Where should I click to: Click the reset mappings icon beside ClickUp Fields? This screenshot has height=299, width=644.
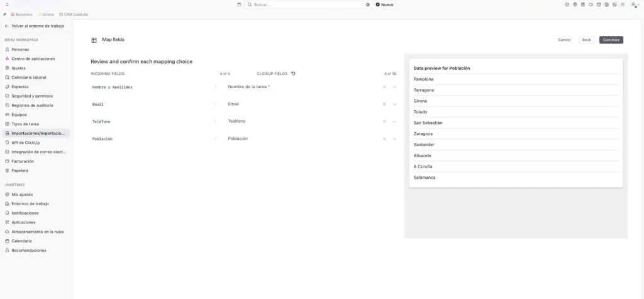[293, 74]
